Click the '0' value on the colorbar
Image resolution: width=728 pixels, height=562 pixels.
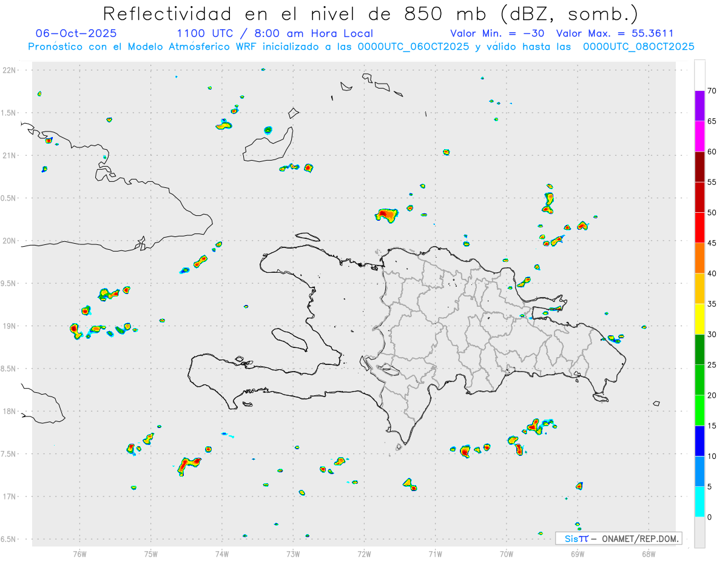pos(709,517)
